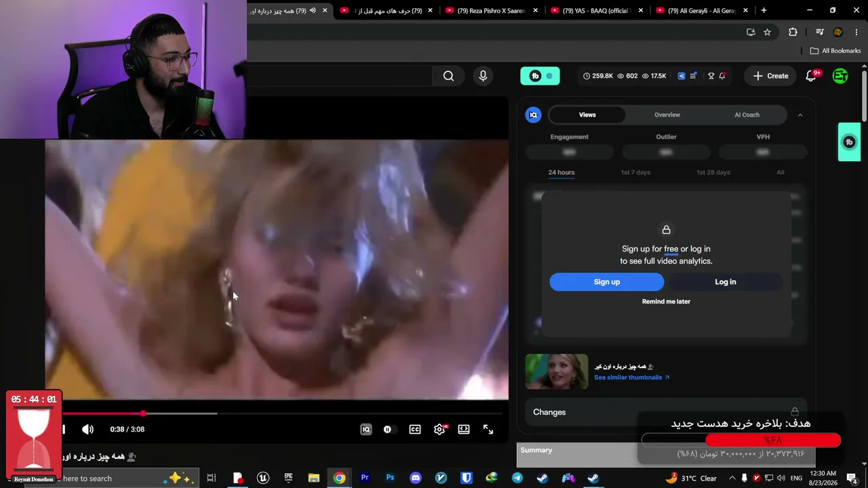
Task: Click the YouTube search magnifier icon
Action: [448, 76]
